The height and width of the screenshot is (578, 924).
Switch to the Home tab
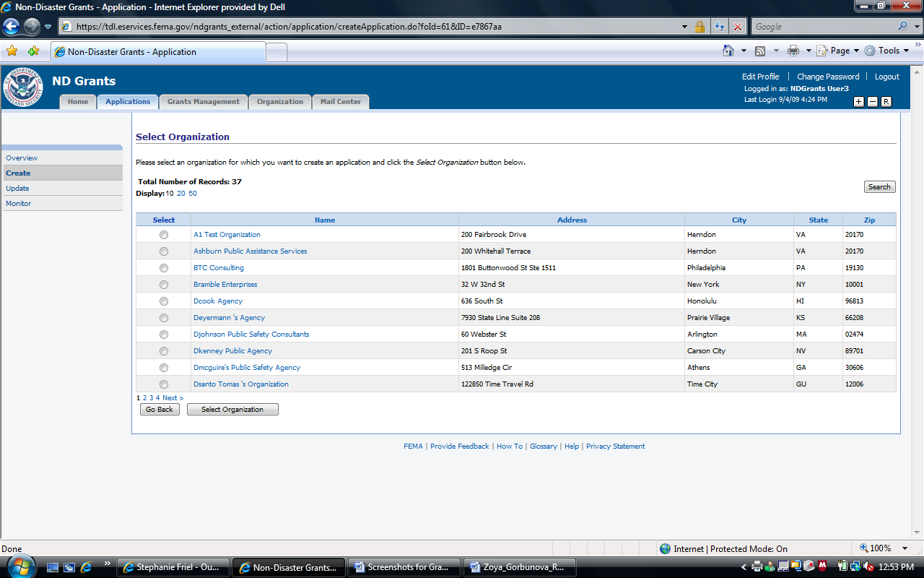(78, 102)
